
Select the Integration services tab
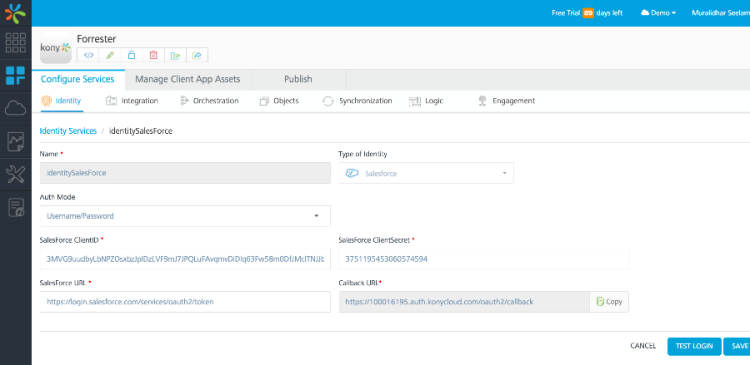[132, 101]
